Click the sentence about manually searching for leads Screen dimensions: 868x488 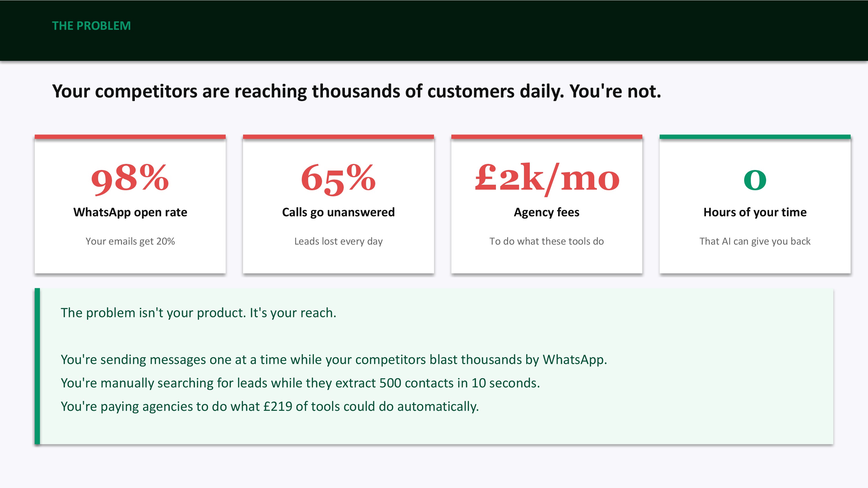(x=300, y=383)
